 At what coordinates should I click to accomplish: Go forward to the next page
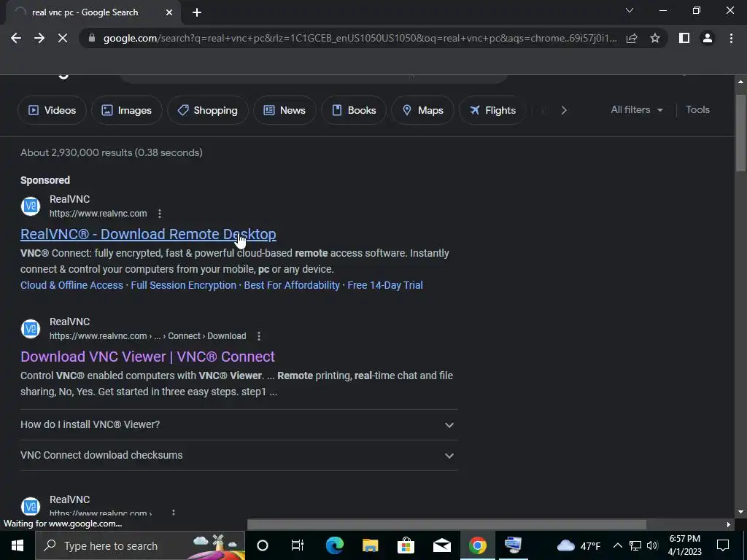pos(39,38)
